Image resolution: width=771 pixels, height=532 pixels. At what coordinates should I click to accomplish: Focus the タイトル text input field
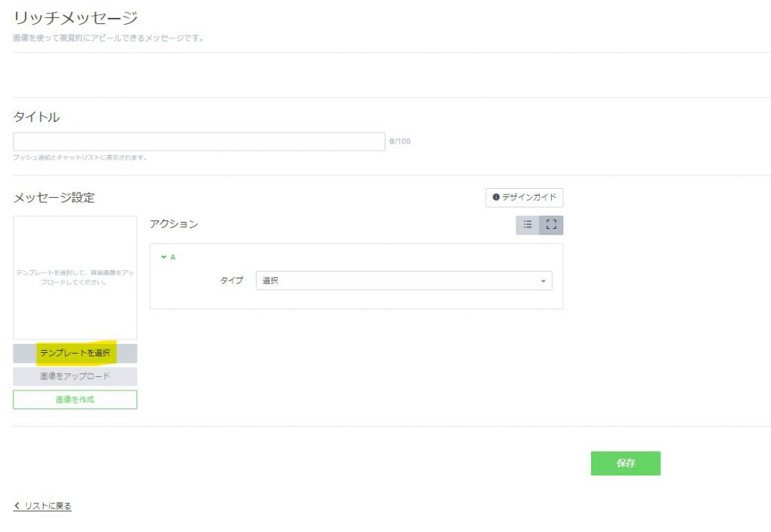click(199, 141)
